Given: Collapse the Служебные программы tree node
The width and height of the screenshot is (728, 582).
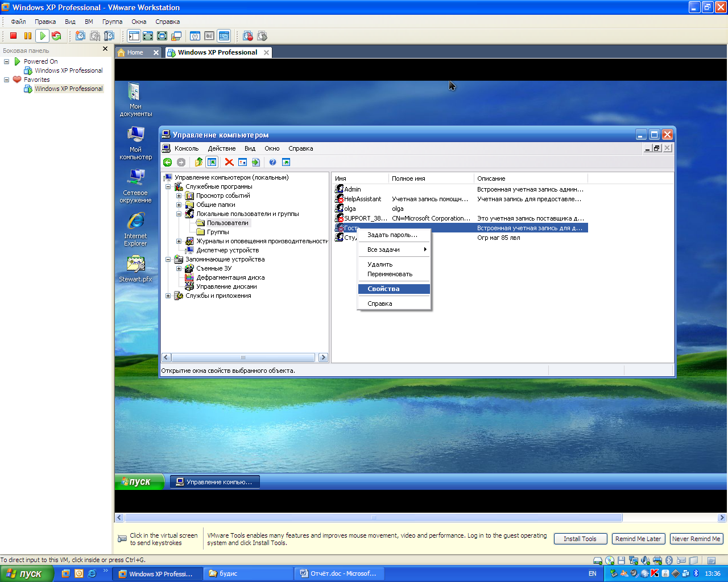Looking at the screenshot, I should 168,186.
